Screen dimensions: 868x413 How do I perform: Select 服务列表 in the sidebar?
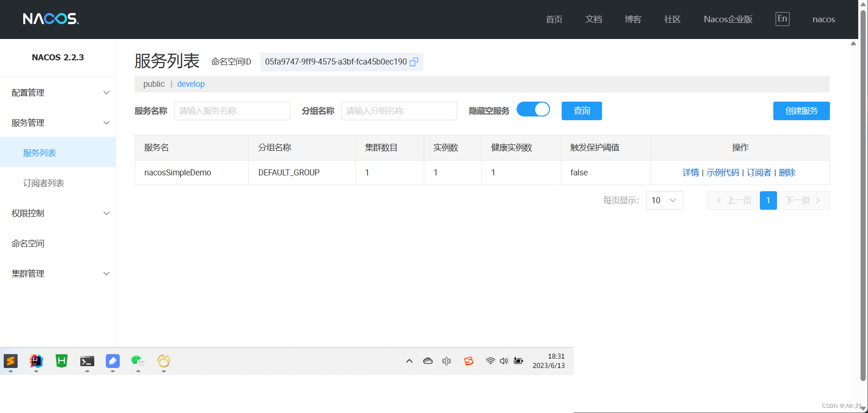(58, 153)
